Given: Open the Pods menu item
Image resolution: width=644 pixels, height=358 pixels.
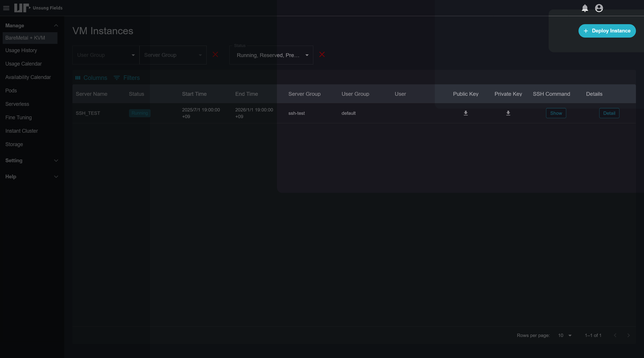Looking at the screenshot, I should click(11, 91).
